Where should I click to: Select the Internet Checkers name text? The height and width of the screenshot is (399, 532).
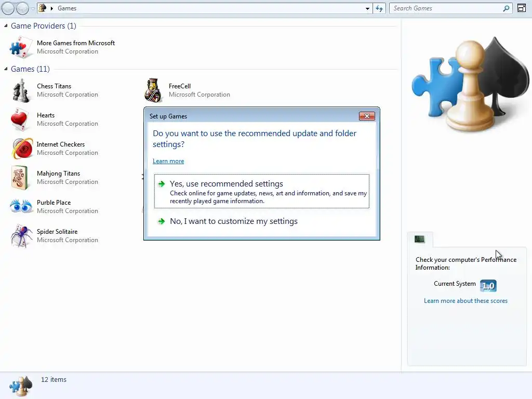coord(60,144)
